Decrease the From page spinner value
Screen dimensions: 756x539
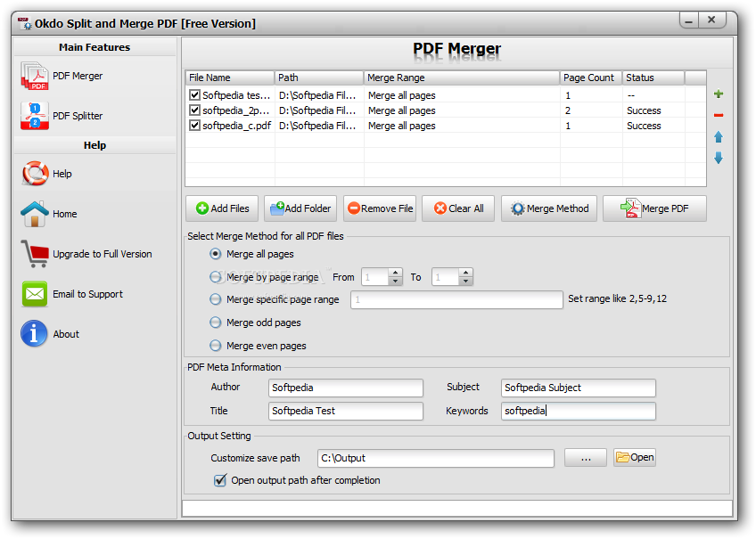point(395,281)
